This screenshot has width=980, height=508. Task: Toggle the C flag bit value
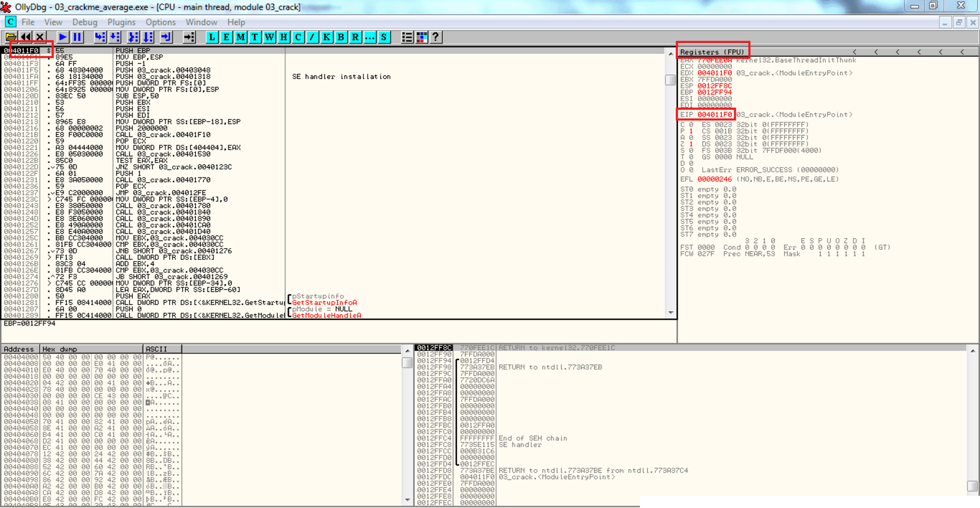point(691,125)
